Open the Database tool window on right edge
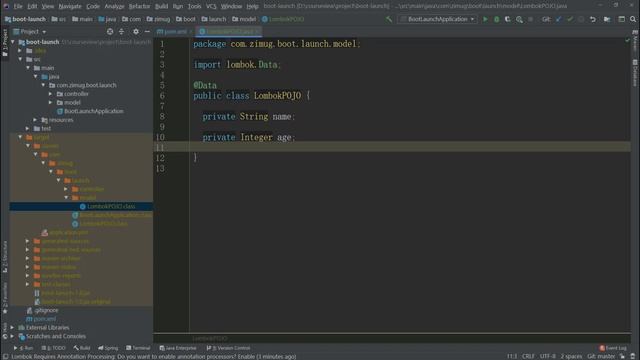This screenshot has height=360, width=640. point(635,73)
